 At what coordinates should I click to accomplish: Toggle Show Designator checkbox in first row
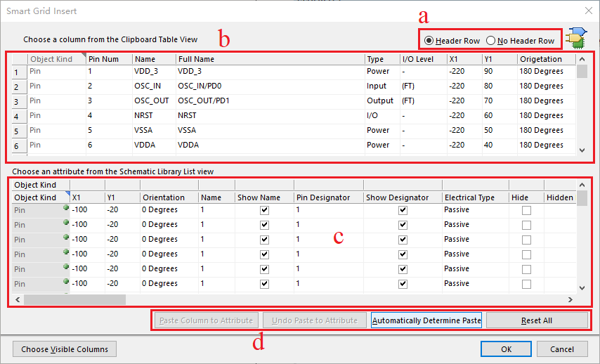pos(403,210)
